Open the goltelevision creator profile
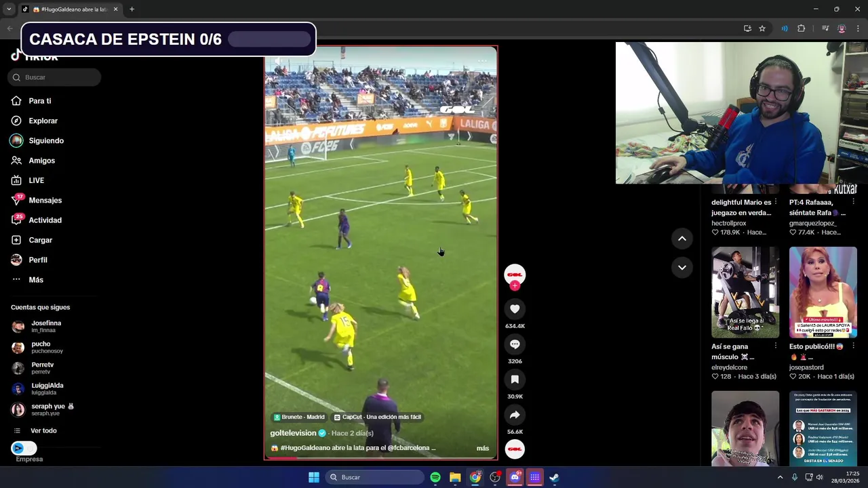This screenshot has width=868, height=488. click(x=294, y=433)
